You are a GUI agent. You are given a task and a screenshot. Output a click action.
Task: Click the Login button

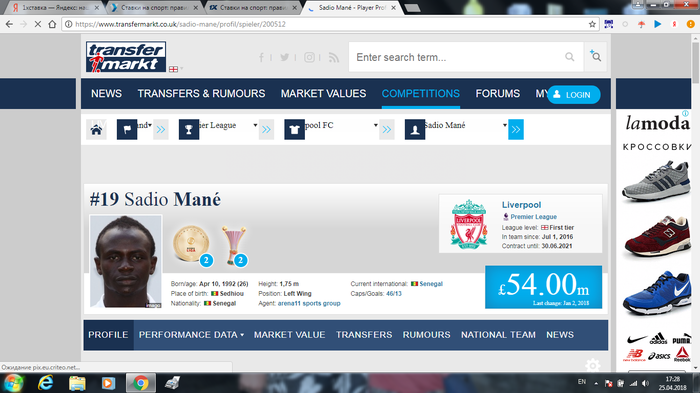click(x=574, y=95)
